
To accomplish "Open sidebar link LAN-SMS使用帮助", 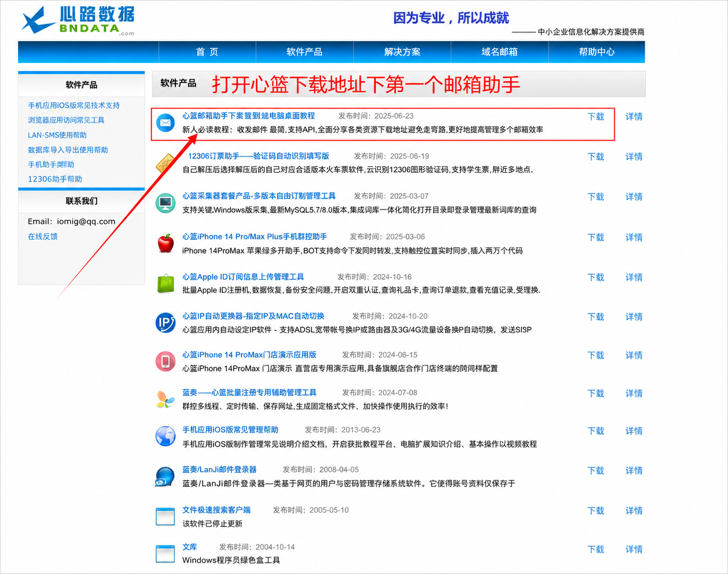I will pyautogui.click(x=57, y=135).
